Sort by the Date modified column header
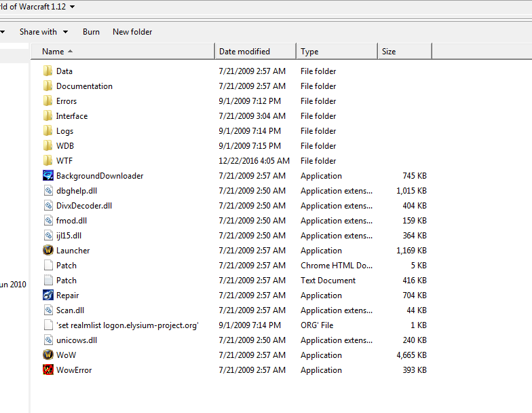The image size is (532, 413). tap(255, 52)
